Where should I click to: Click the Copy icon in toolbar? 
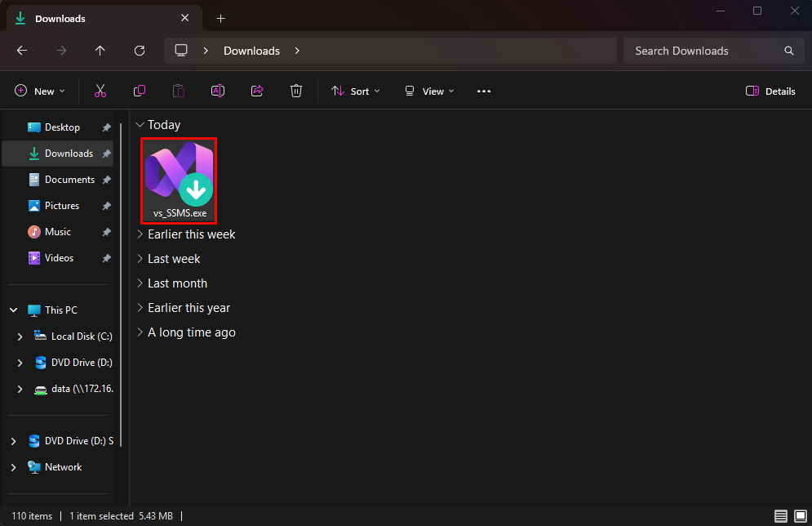(140, 91)
